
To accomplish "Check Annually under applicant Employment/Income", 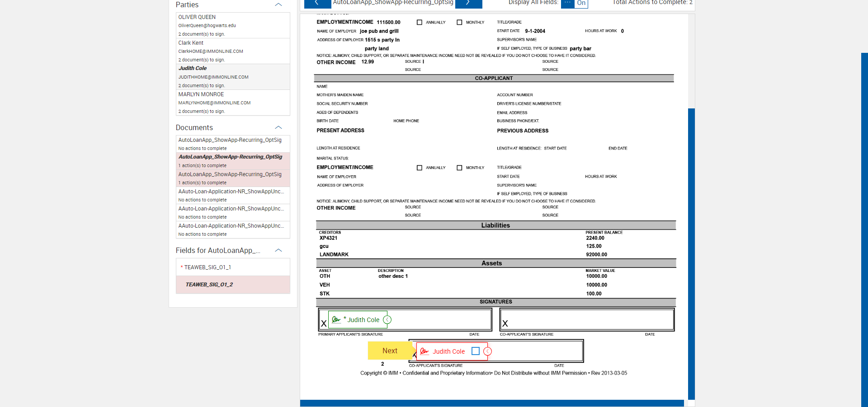I will coord(420,22).
